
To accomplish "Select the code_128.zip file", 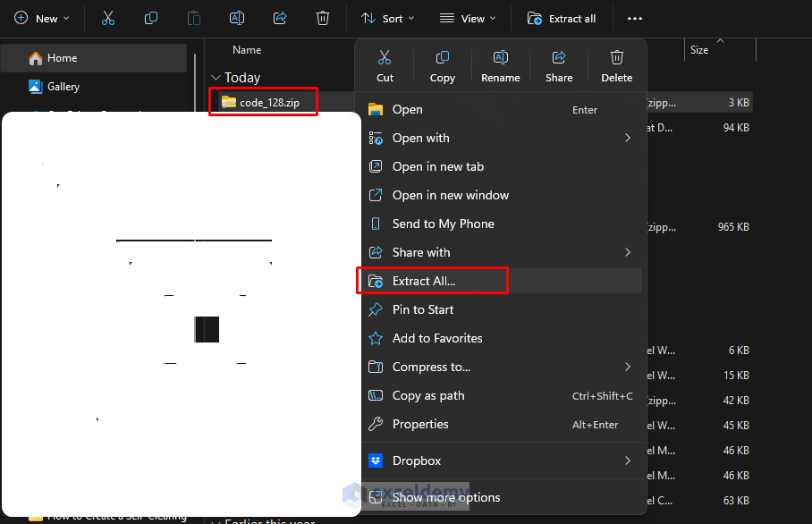I will tap(269, 103).
